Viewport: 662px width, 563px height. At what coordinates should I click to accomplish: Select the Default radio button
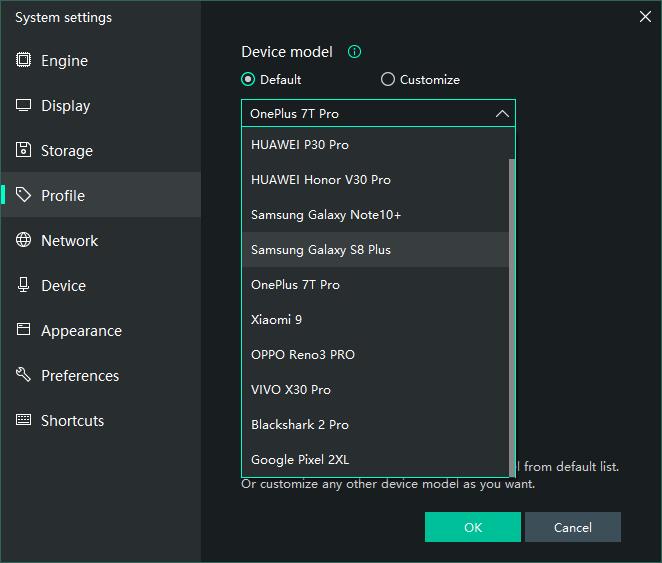coord(248,80)
